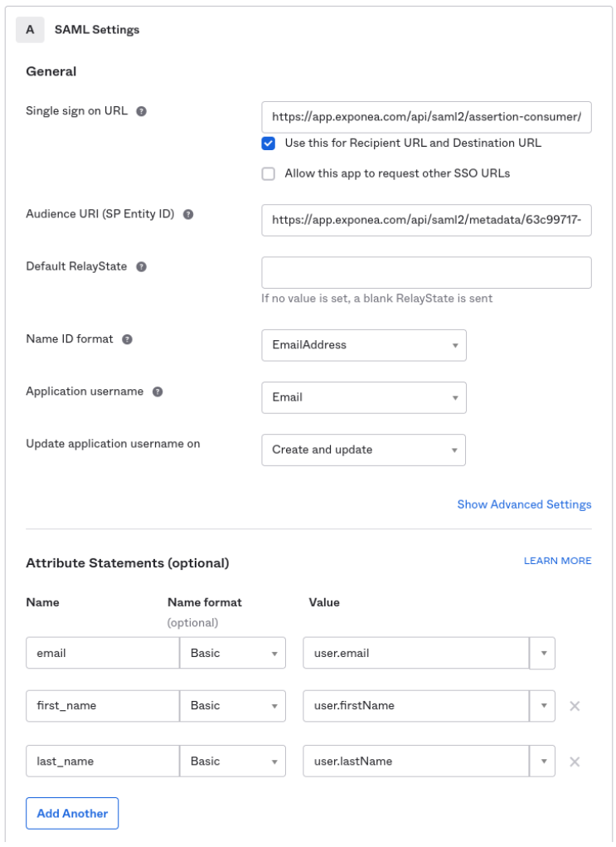The height and width of the screenshot is (847, 616).
Task: Click Show Advanced Settings
Action: pyautogui.click(x=522, y=504)
